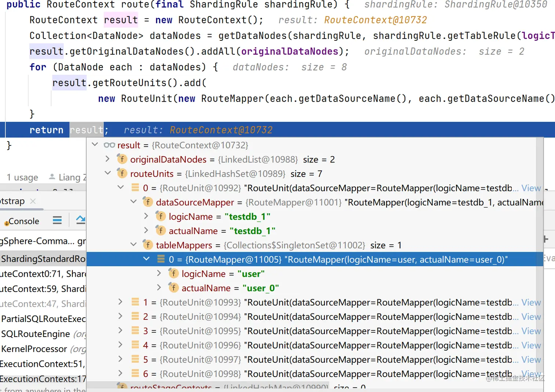Expand logicName "testdb_1" field
Image resolution: width=555 pixels, height=392 pixels.
coord(146,216)
